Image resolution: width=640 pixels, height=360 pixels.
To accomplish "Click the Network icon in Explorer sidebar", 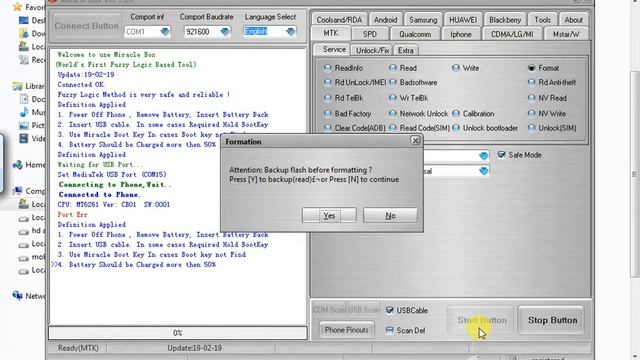I will click(x=17, y=296).
